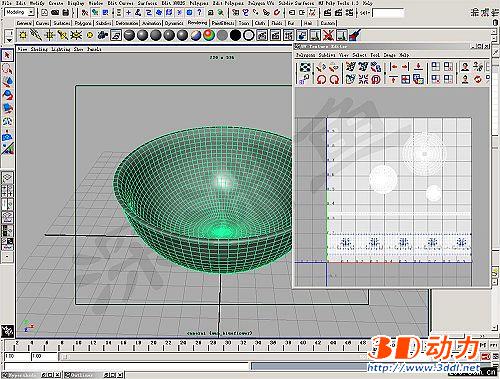Click the Align UVs to minimum U icon
Screen dimensions: 500x379
(394, 67)
